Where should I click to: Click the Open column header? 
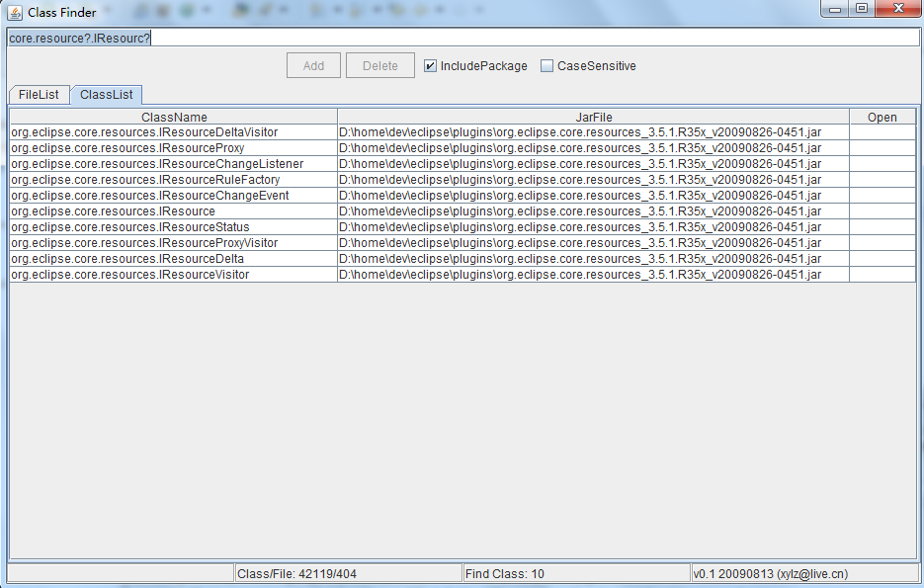[x=882, y=117]
